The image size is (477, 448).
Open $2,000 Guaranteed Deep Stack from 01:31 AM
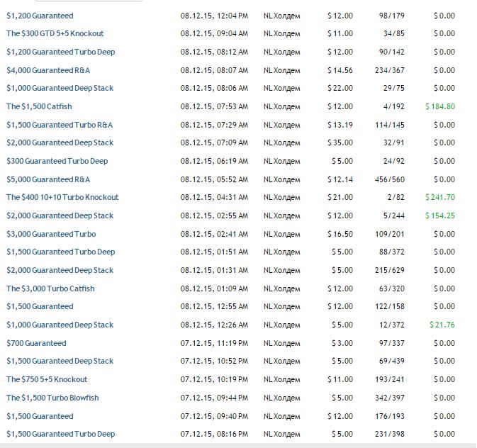pyautogui.click(x=60, y=270)
